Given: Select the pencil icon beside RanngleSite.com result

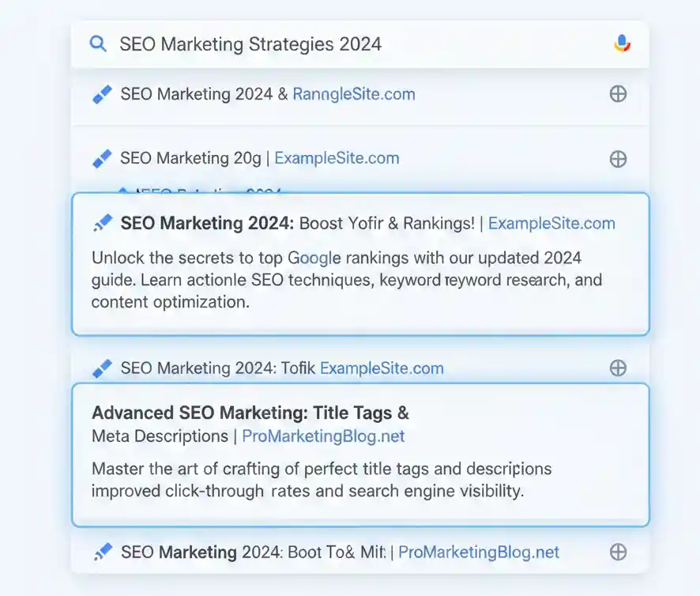Looking at the screenshot, I should click(x=102, y=94).
